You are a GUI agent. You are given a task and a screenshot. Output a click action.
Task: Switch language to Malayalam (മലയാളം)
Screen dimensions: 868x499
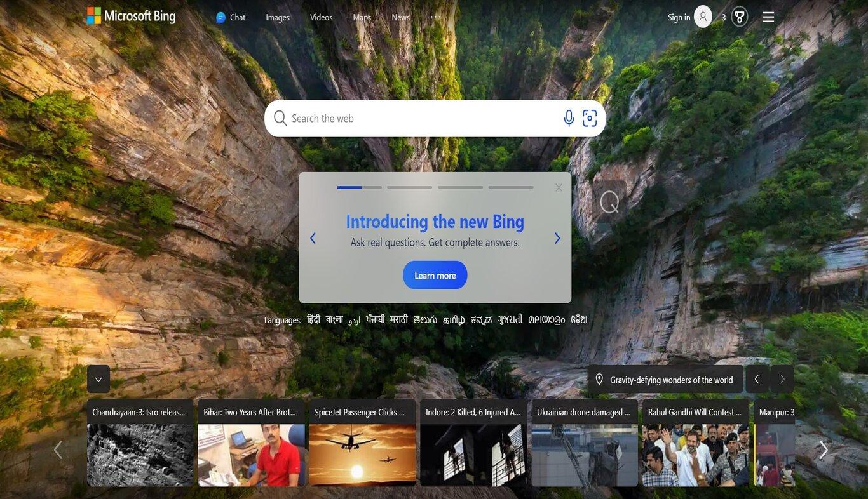(546, 320)
